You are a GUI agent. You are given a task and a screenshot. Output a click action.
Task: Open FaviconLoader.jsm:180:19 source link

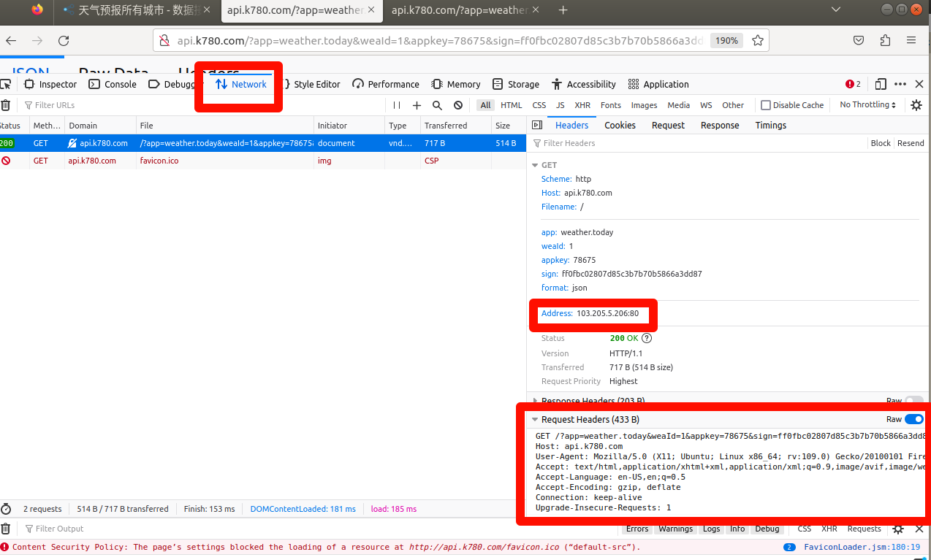862,547
